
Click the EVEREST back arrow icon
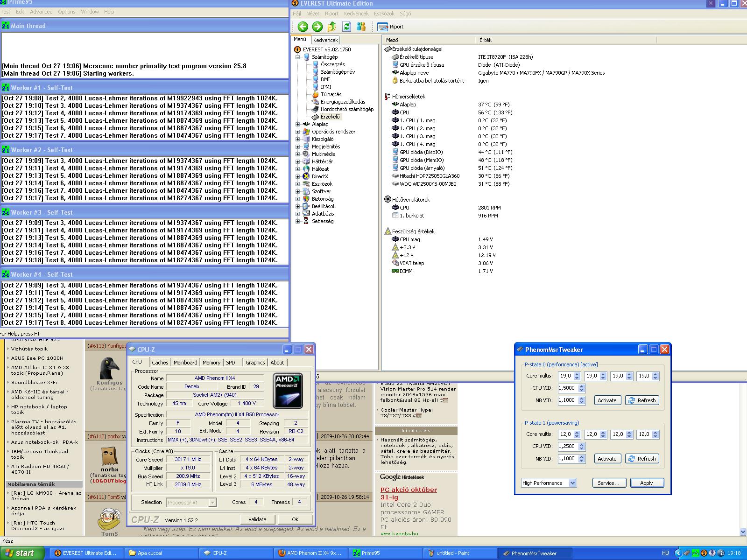303,27
